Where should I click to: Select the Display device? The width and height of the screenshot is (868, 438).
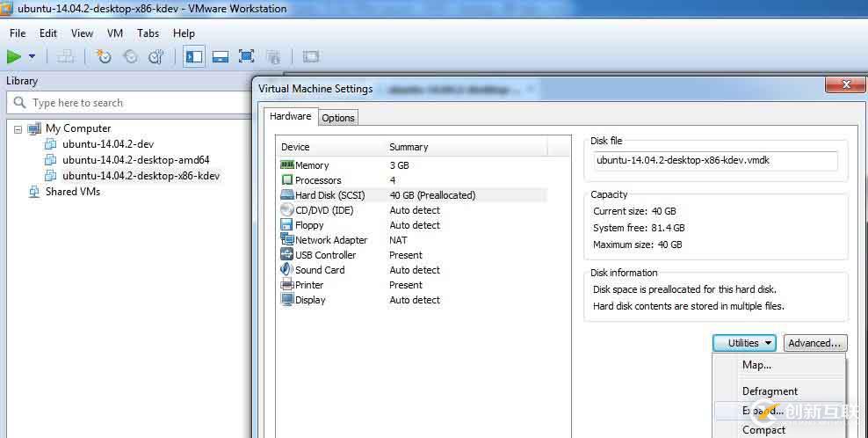[x=412, y=300]
